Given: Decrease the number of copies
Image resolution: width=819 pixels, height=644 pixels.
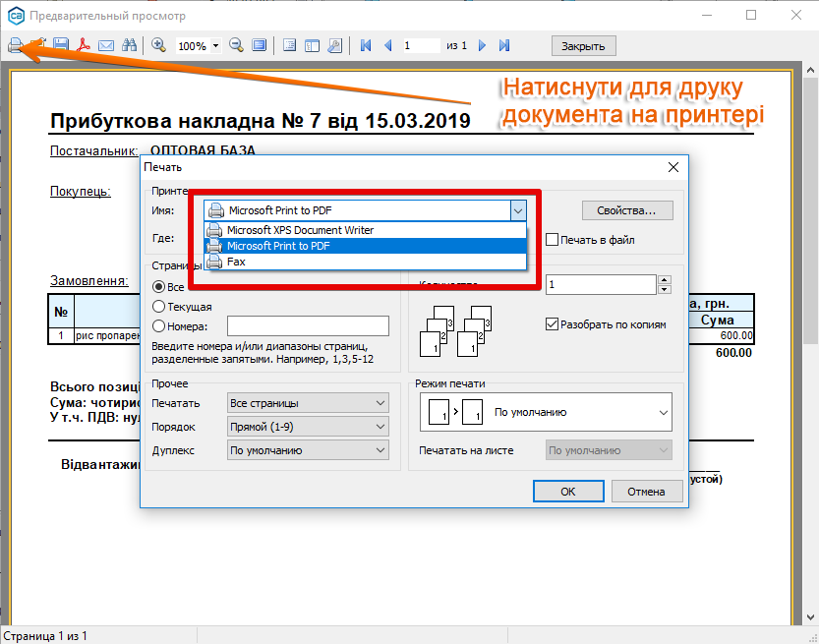Looking at the screenshot, I should (x=664, y=289).
